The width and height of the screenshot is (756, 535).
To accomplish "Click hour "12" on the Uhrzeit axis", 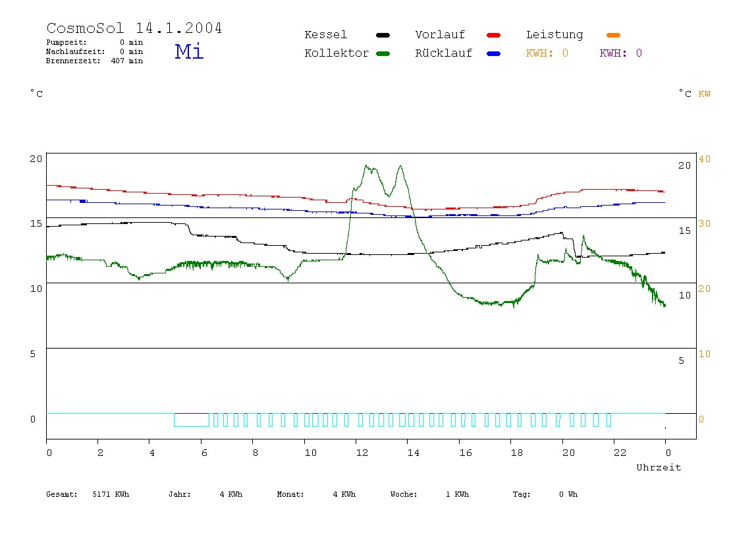I will [x=362, y=453].
